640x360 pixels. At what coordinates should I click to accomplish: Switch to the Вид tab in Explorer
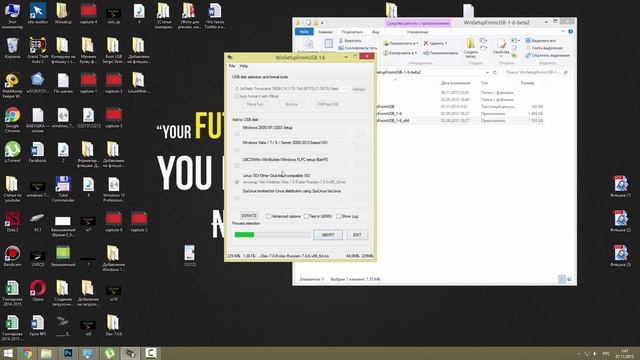[376, 32]
